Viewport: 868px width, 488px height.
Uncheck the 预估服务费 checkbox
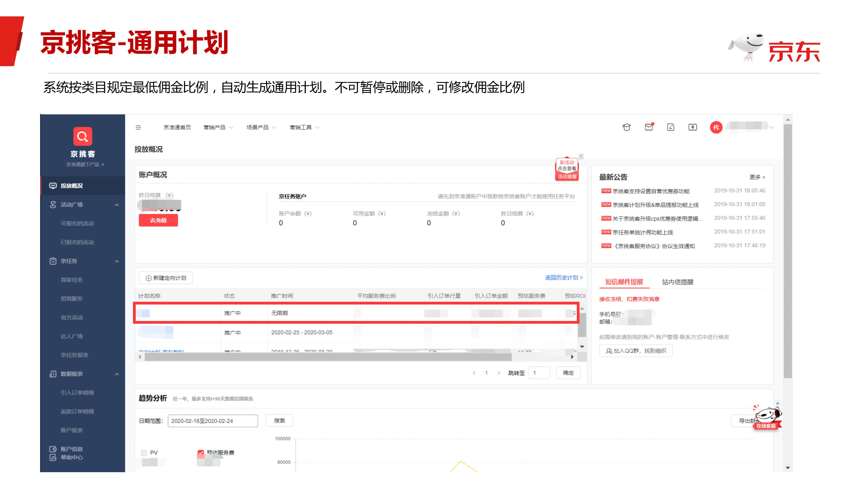(x=201, y=453)
